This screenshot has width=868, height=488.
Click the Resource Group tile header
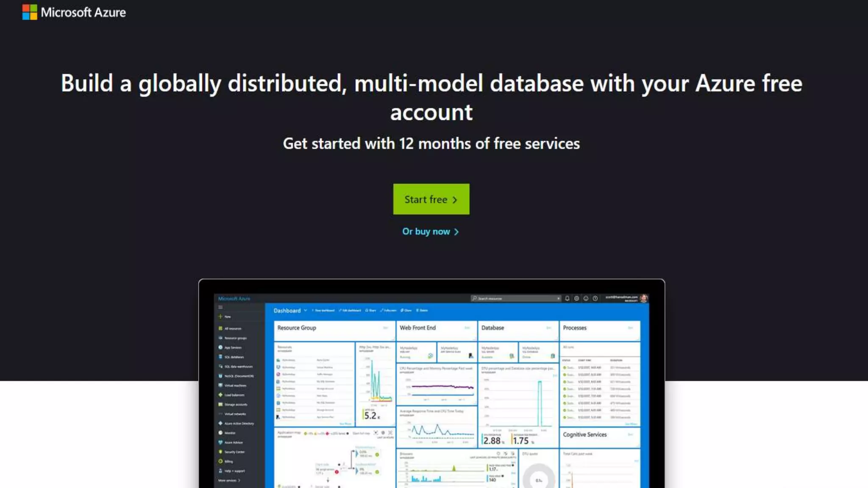point(297,328)
